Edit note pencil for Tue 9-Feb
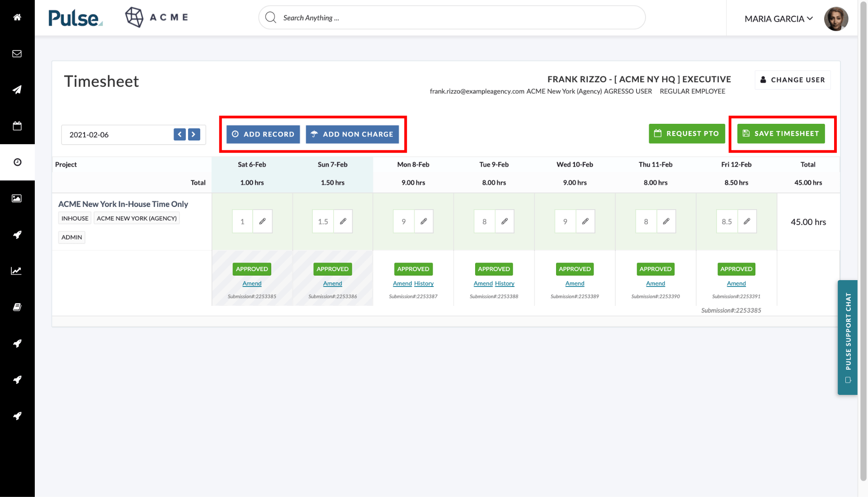This screenshot has height=497, width=868. click(x=505, y=221)
